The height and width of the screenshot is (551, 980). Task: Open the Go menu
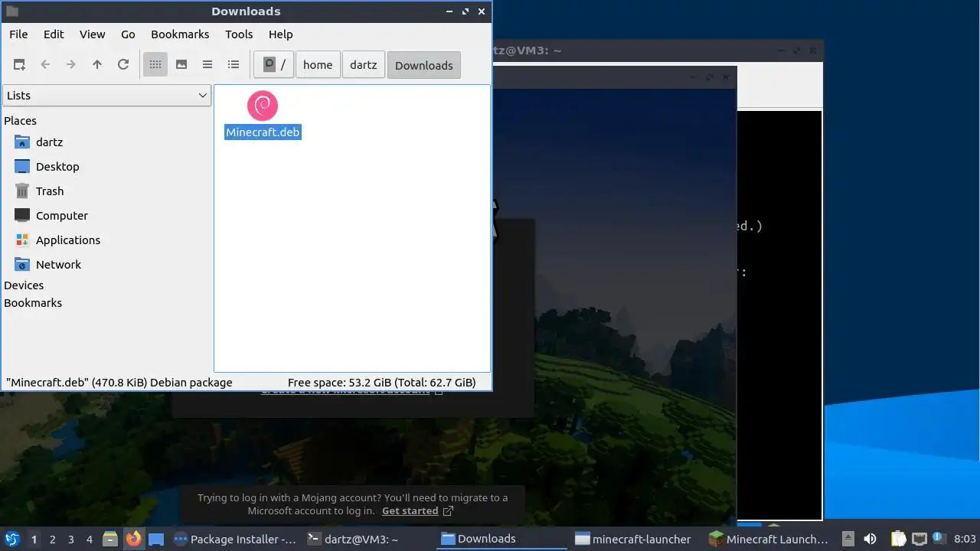128,34
